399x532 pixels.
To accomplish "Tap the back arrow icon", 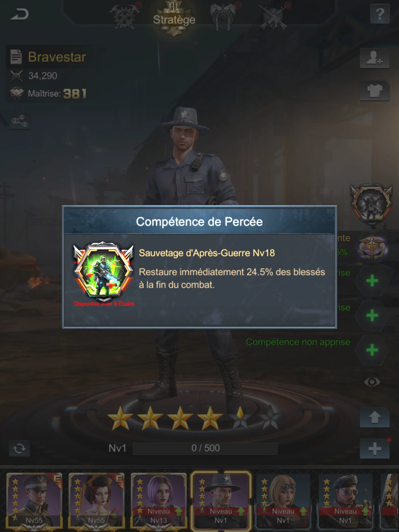I will (x=20, y=14).
